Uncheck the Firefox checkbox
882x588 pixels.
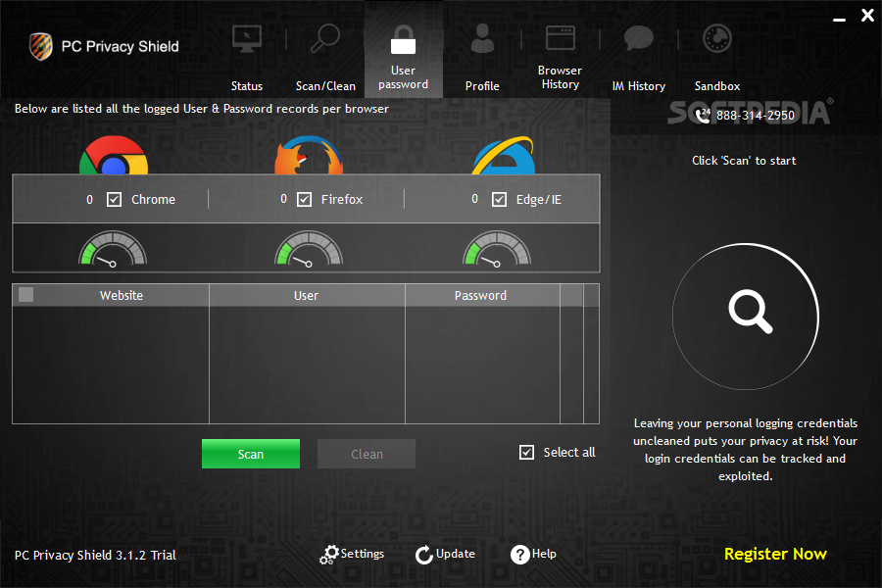pyautogui.click(x=305, y=200)
